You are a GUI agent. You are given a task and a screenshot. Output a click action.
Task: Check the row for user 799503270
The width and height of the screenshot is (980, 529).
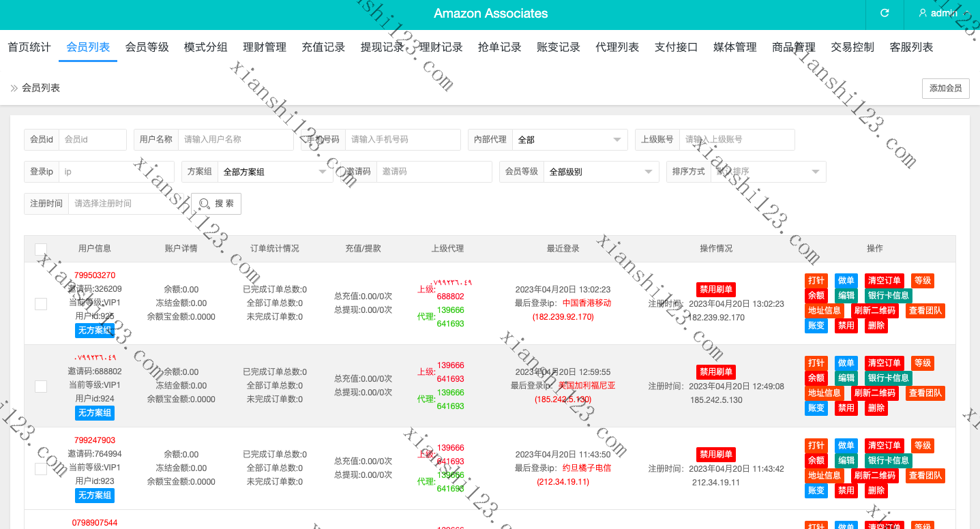(x=41, y=303)
